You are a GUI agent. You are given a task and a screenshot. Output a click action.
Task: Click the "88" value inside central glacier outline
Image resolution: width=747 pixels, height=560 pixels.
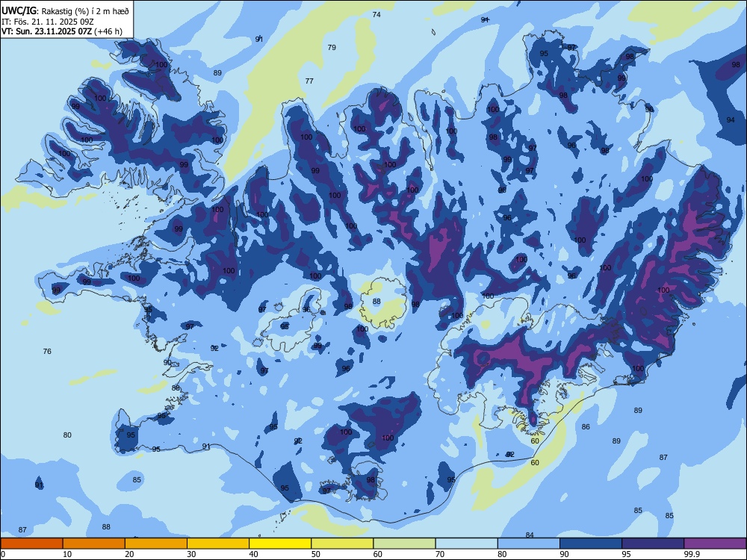(x=376, y=302)
